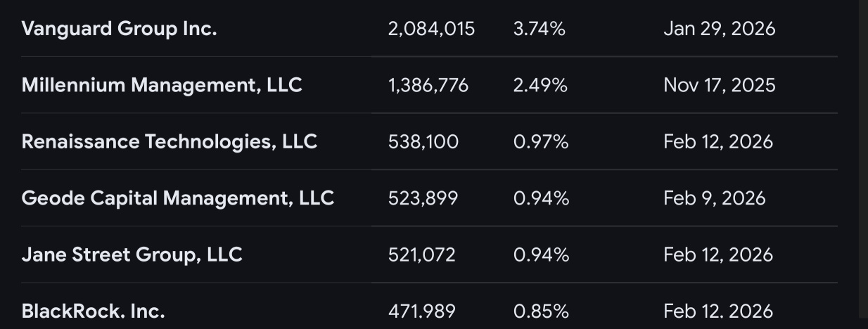Click the 538,100 shares figure
The image size is (868, 329).
point(423,142)
